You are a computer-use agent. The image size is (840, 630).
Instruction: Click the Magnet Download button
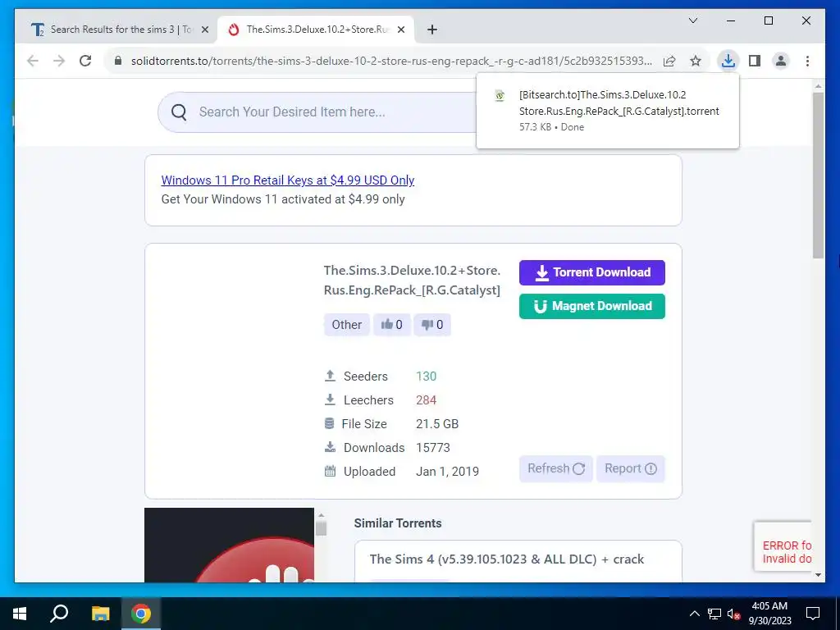click(x=592, y=306)
